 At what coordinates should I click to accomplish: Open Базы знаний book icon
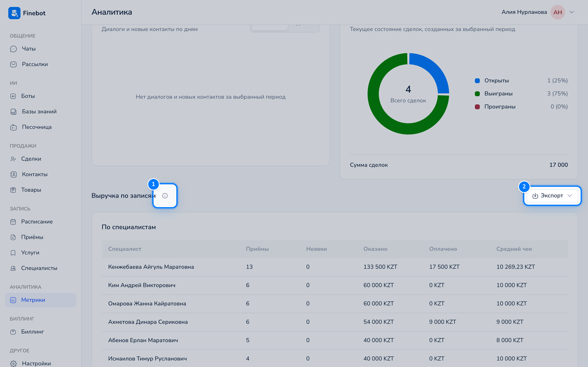(x=13, y=112)
